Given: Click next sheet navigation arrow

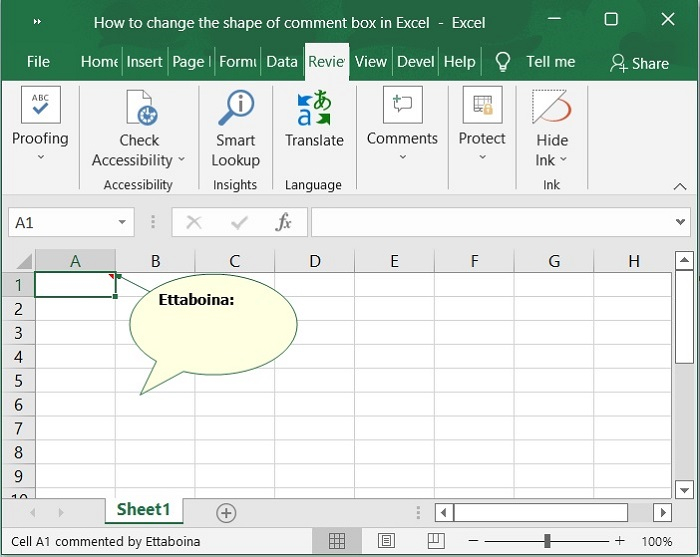Looking at the screenshot, I should [61, 513].
